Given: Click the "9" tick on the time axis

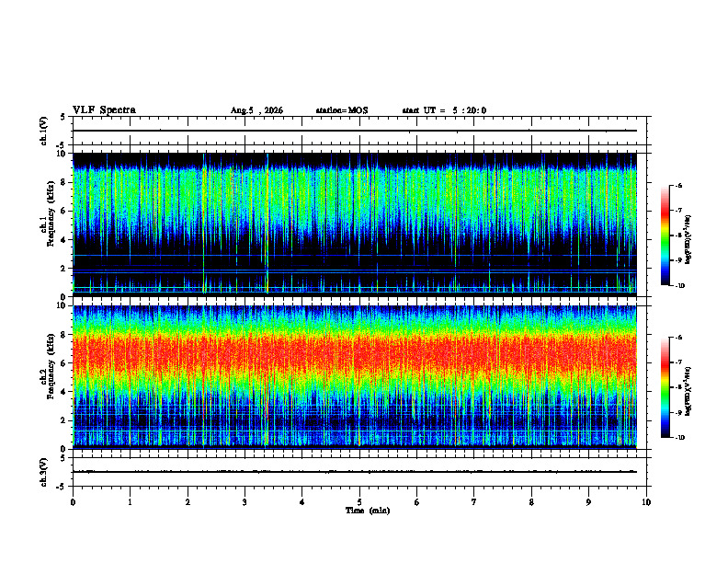Looking at the screenshot, I should pos(588,502).
